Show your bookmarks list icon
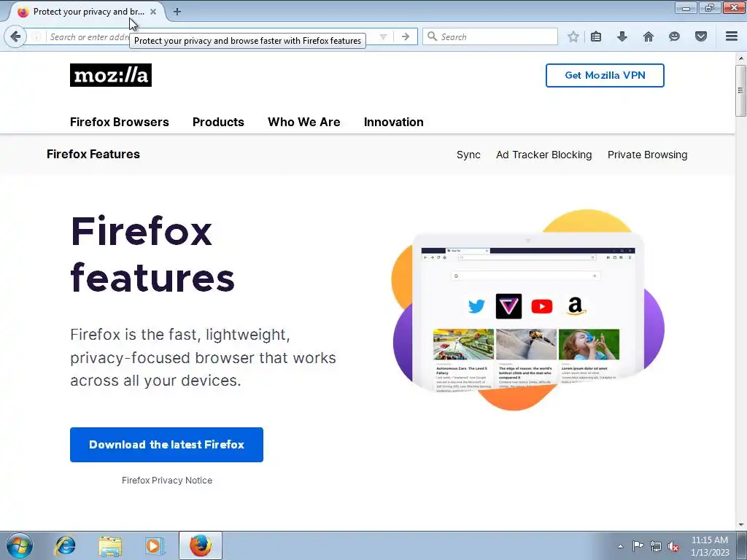Screen dimensions: 747x560 click(x=596, y=36)
